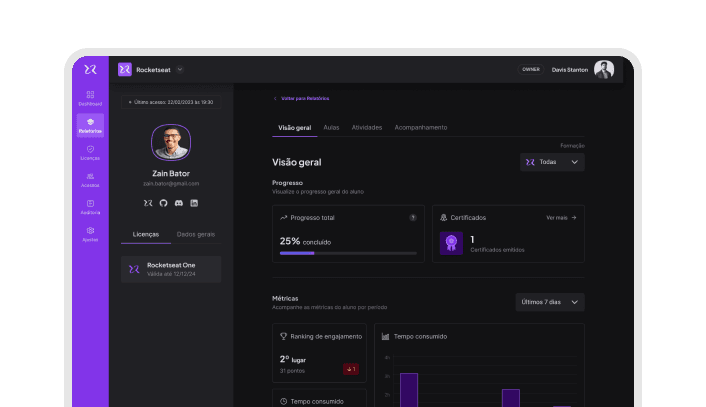The image size is (706, 407).
Task: Select the Relatórios sidebar item
Action: point(90,125)
